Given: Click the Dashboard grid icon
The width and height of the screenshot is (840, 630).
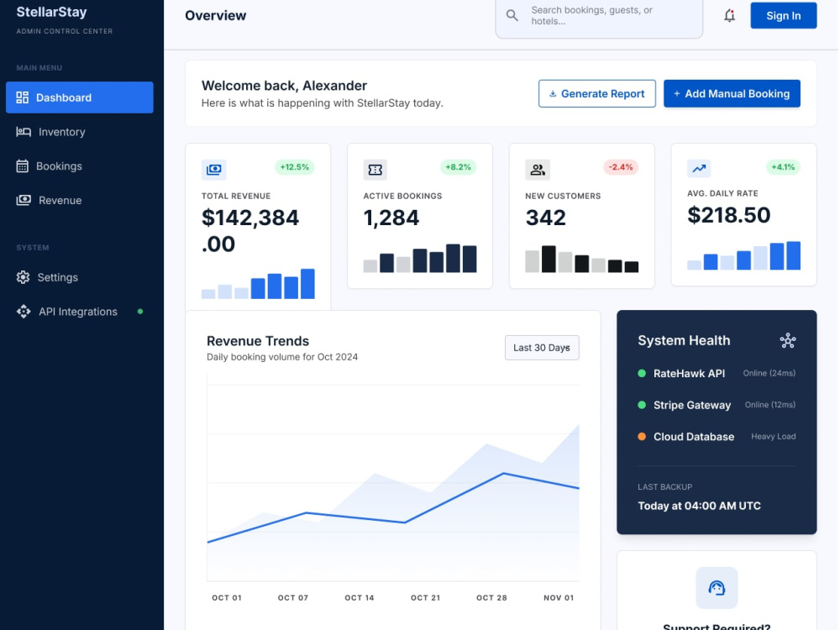Looking at the screenshot, I should point(22,97).
